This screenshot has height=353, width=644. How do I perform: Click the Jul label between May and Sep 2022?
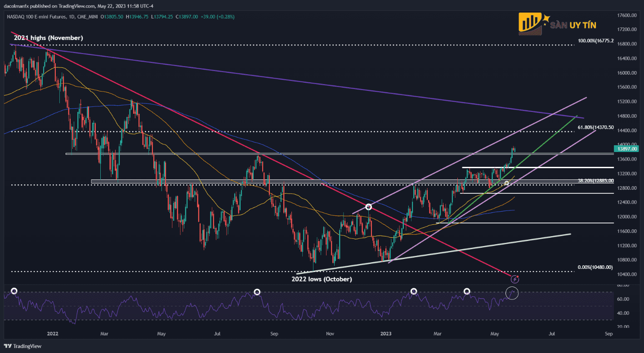click(x=217, y=334)
